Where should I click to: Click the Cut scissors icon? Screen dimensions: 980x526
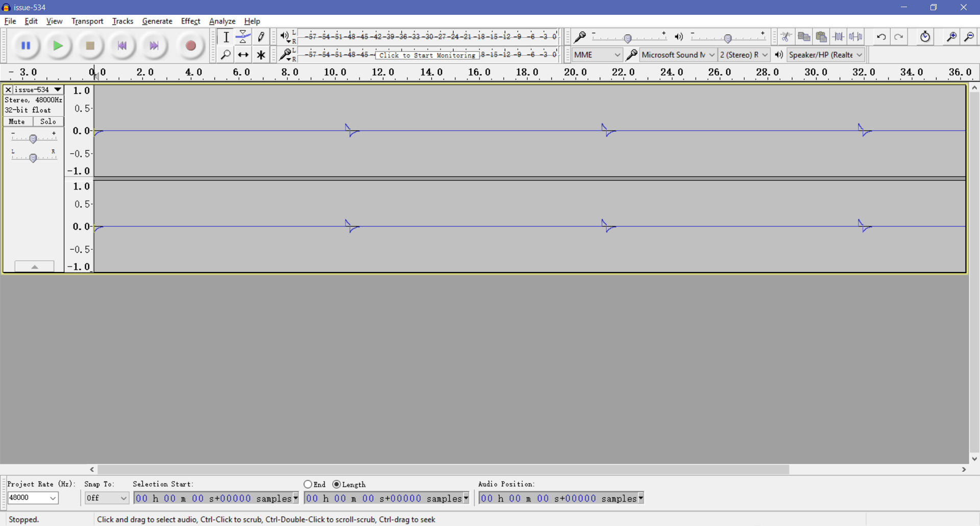pyautogui.click(x=786, y=37)
